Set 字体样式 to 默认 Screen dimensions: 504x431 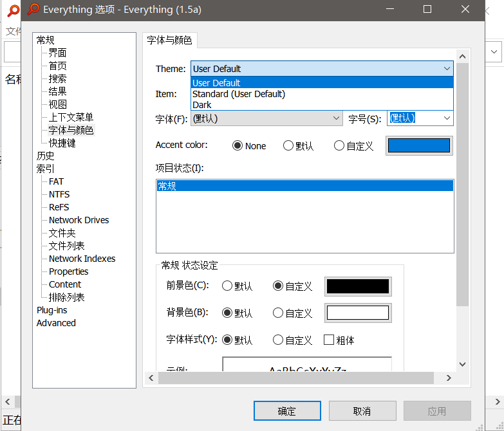238,340
